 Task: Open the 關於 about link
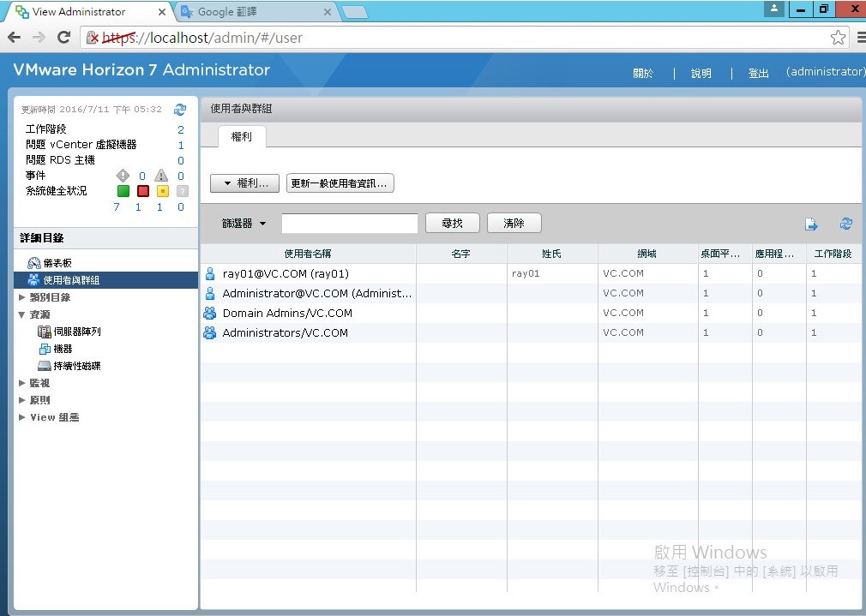[643, 73]
